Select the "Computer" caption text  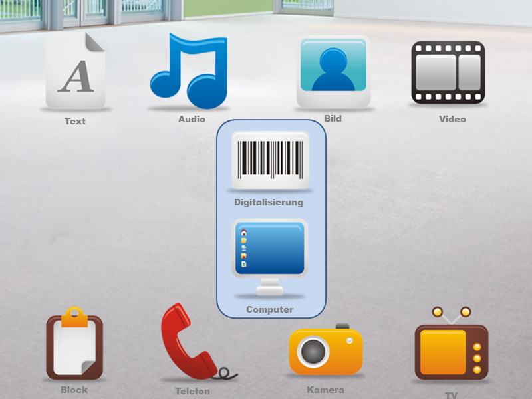click(x=269, y=309)
